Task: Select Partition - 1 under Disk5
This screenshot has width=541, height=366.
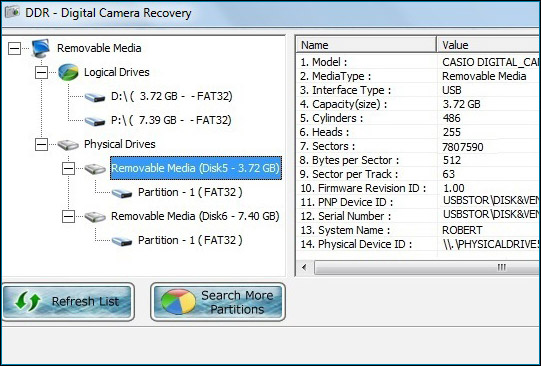Action: [190, 192]
